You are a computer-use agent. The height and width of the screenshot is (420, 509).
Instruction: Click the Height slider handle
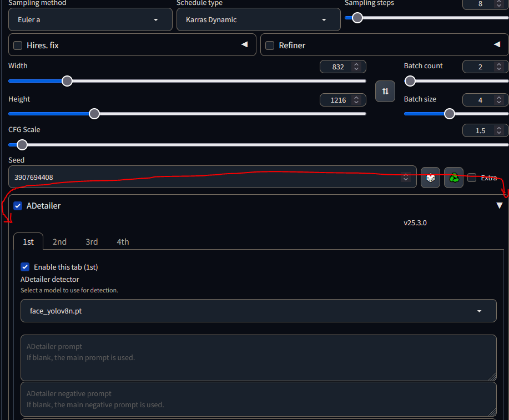tap(94, 114)
